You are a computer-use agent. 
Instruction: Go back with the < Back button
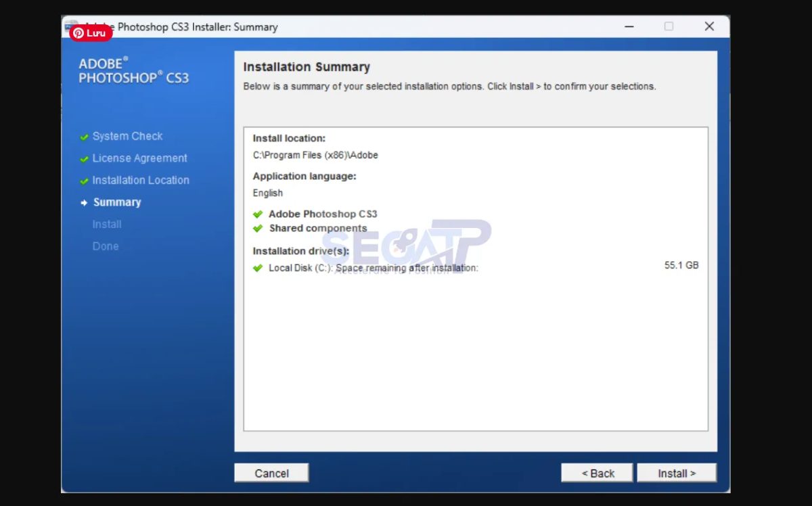click(x=597, y=473)
